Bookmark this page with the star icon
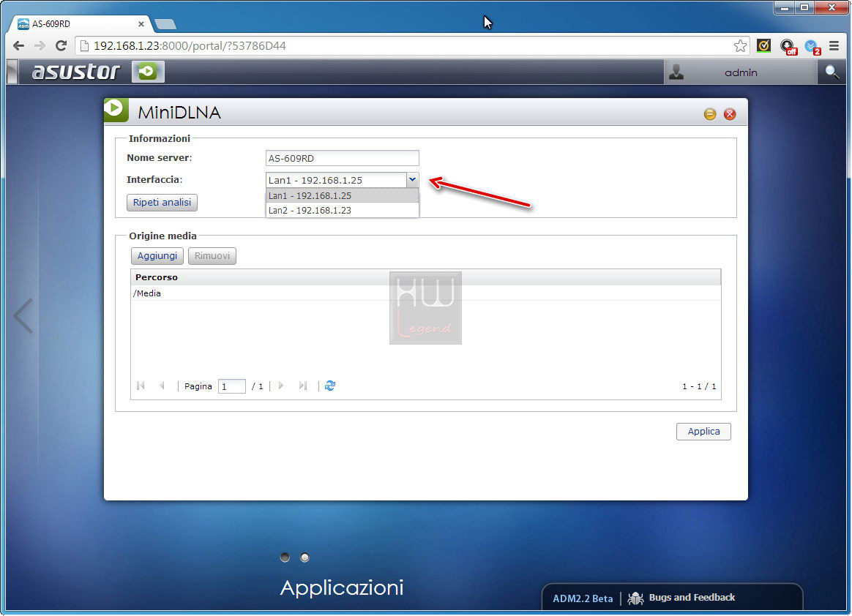The height and width of the screenshot is (616, 852). point(740,45)
